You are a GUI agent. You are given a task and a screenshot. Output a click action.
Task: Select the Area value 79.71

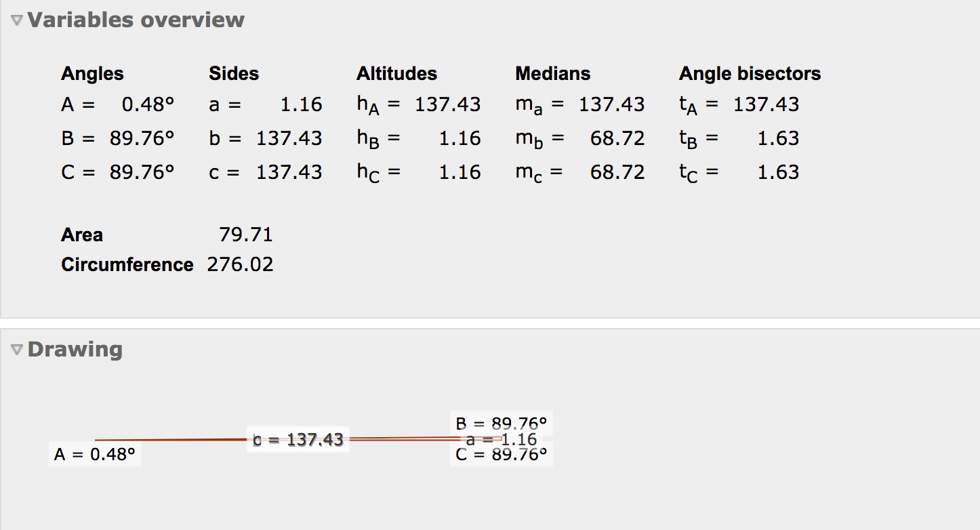(x=245, y=235)
